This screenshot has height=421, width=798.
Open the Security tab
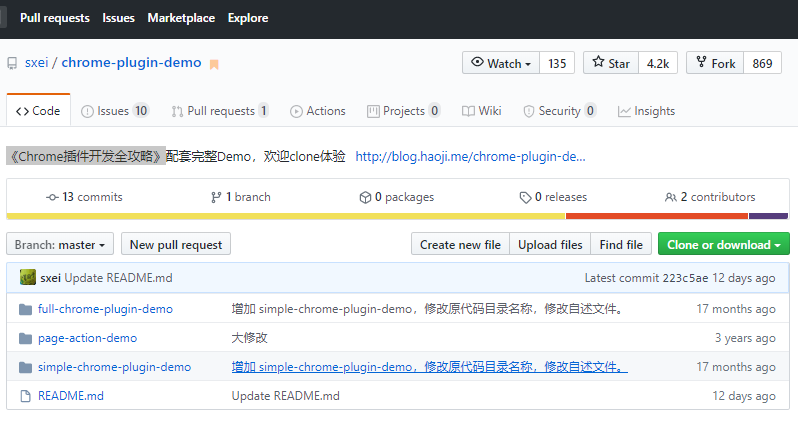(x=559, y=111)
